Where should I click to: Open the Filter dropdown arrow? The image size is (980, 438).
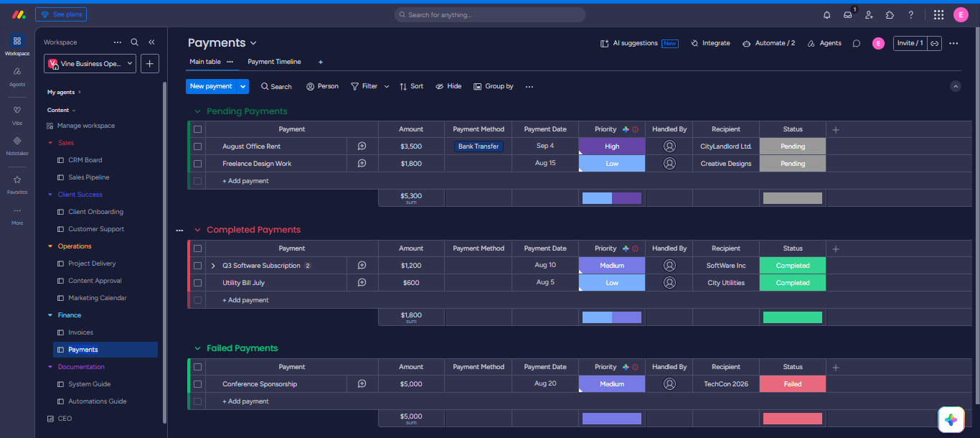pyautogui.click(x=387, y=86)
